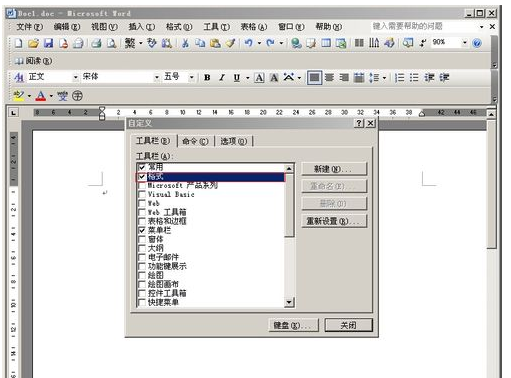The image size is (511, 378).
Task: Click the Cut scissors icon
Action: [186, 43]
